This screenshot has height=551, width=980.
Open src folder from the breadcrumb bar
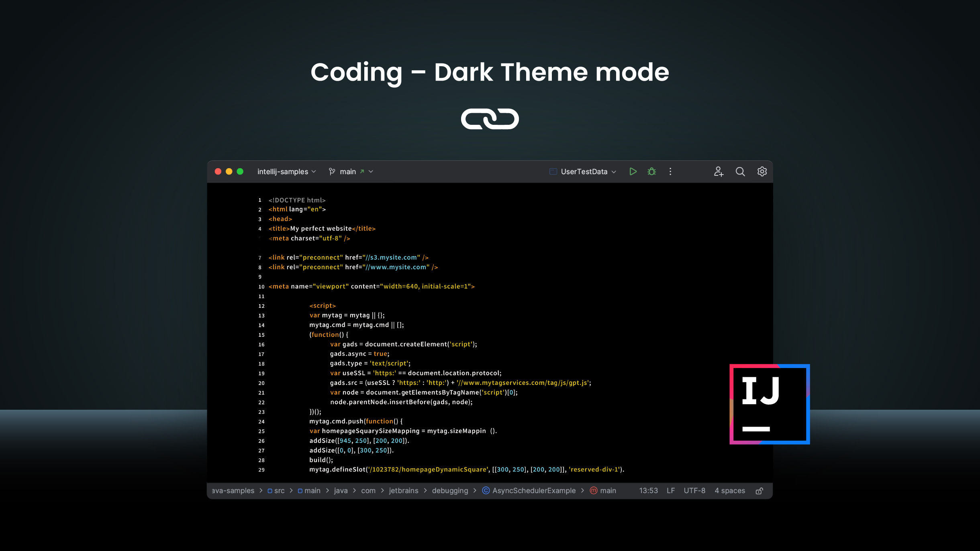point(279,490)
